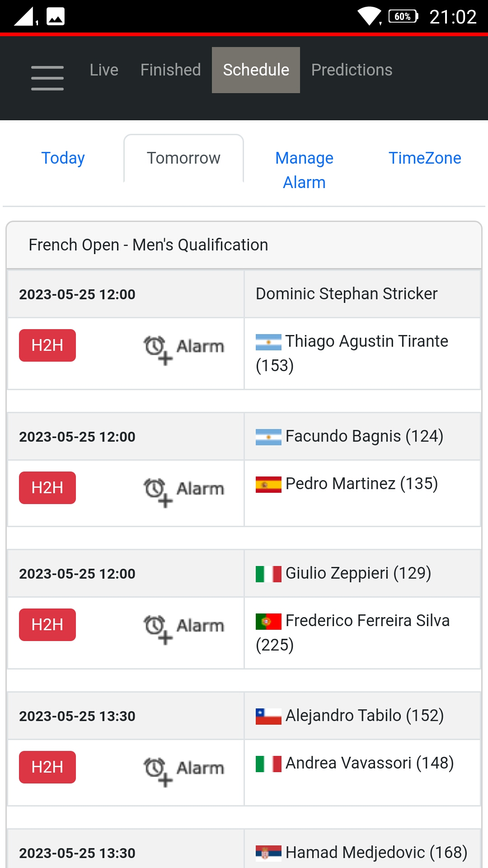
Task: Select the Schedule tab
Action: 256,70
